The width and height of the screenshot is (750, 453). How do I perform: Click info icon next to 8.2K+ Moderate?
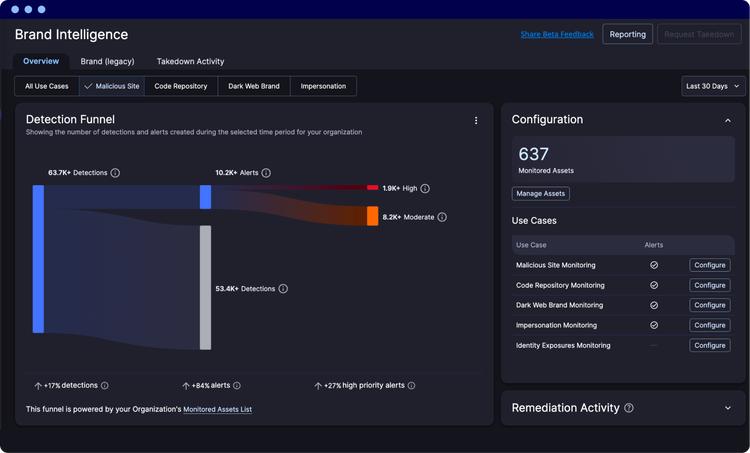(x=442, y=217)
